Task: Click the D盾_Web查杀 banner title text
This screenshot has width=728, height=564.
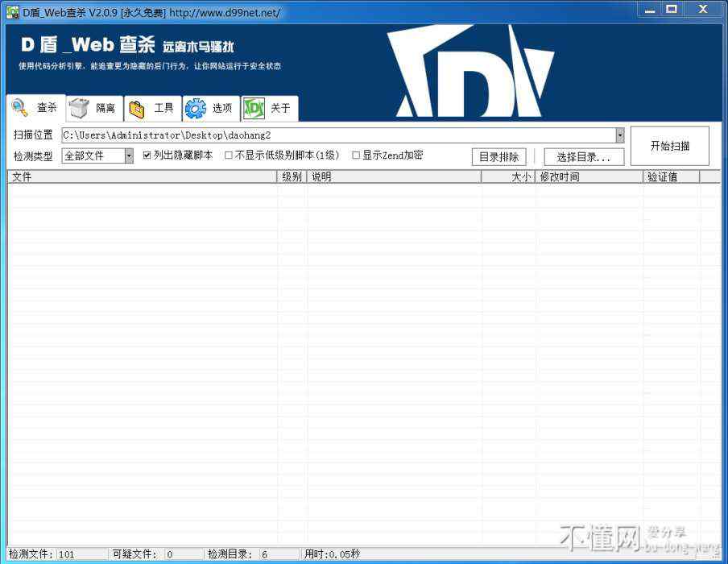Action: click(x=89, y=45)
